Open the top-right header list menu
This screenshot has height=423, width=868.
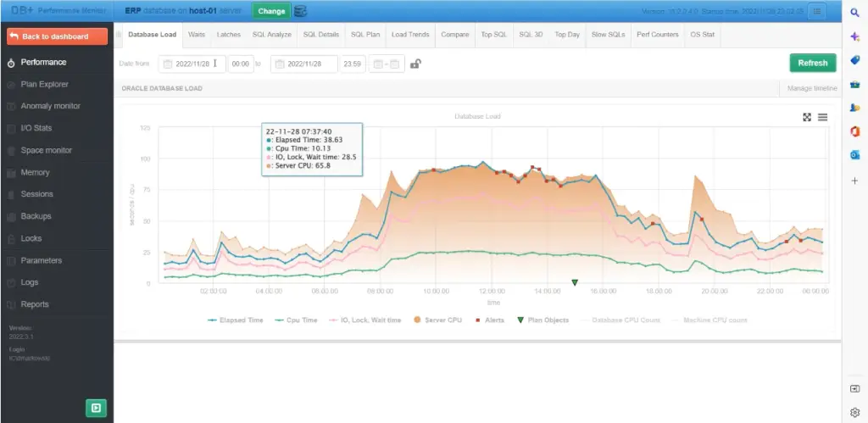(817, 11)
